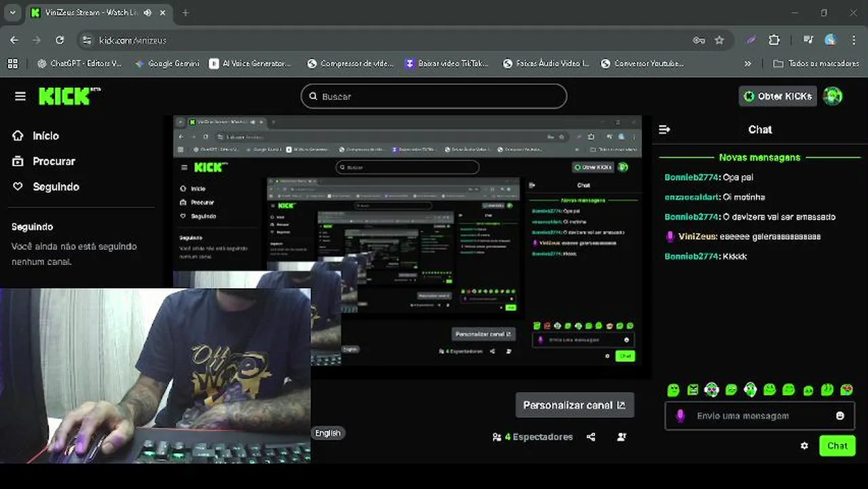Click enzaocaldart username in chat

pos(691,197)
